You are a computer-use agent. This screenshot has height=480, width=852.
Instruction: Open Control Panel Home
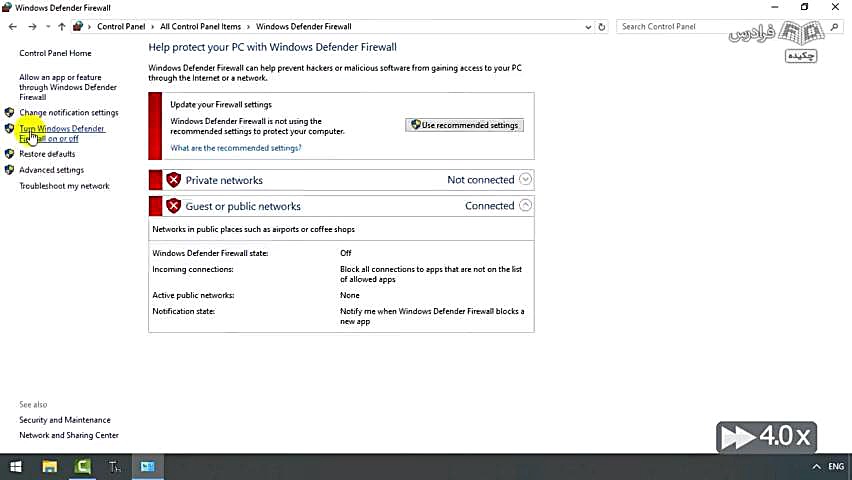pyautogui.click(x=55, y=53)
